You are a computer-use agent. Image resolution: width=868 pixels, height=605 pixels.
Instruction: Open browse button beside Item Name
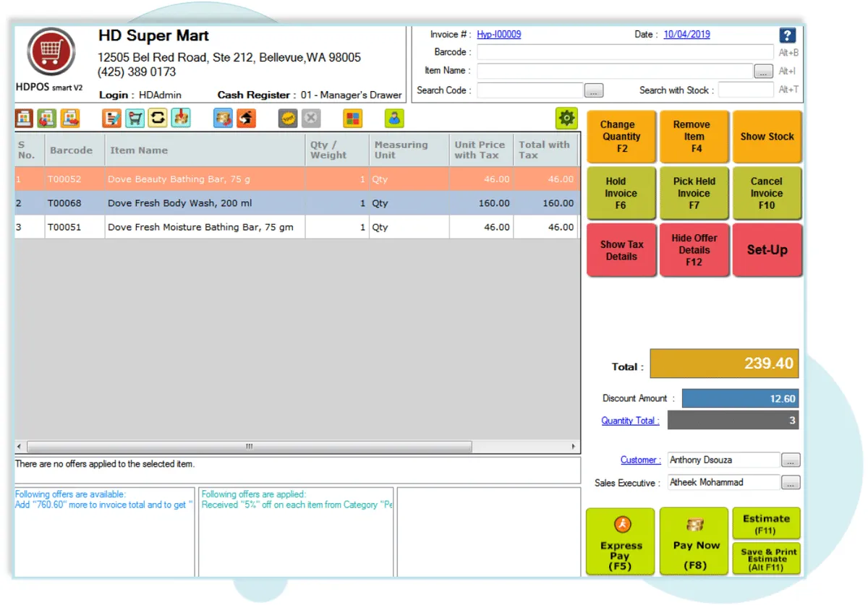tap(764, 72)
